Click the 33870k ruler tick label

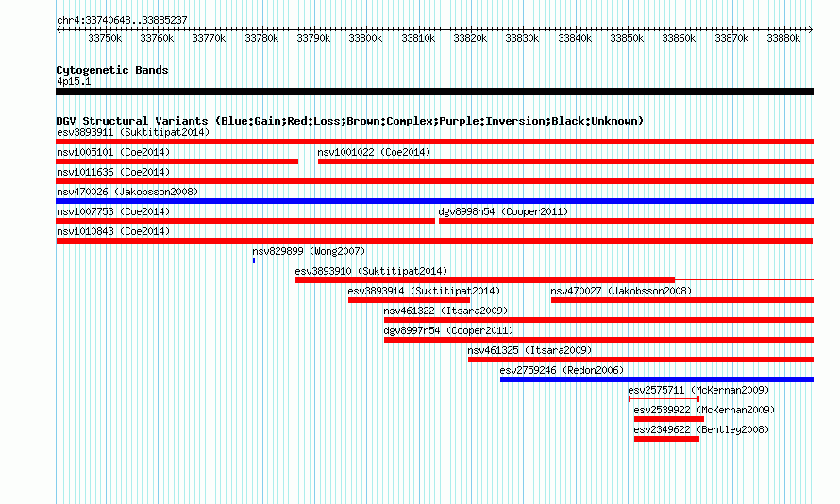coord(731,38)
